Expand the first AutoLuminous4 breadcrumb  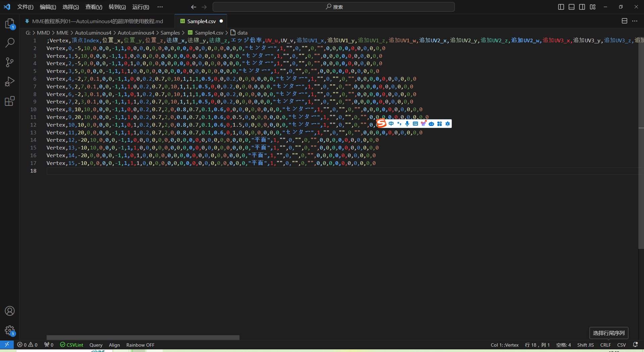(x=93, y=33)
